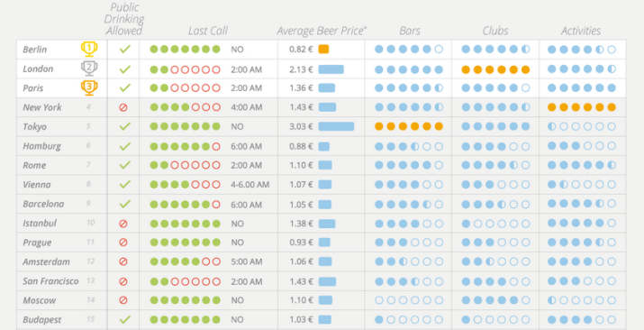Screen dimensions: 644x330
Task: Select the Last Call column header
Action: (x=208, y=31)
